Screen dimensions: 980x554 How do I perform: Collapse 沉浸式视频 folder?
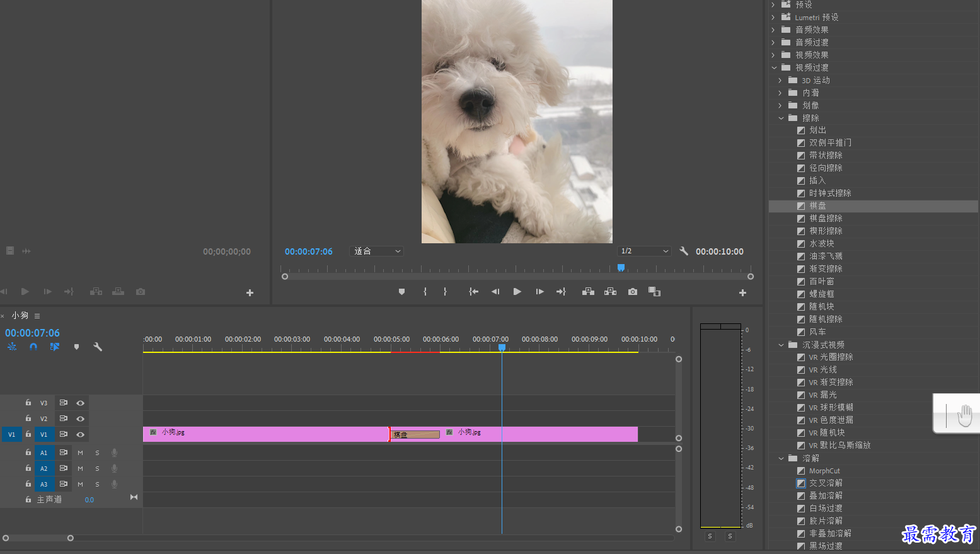point(781,345)
